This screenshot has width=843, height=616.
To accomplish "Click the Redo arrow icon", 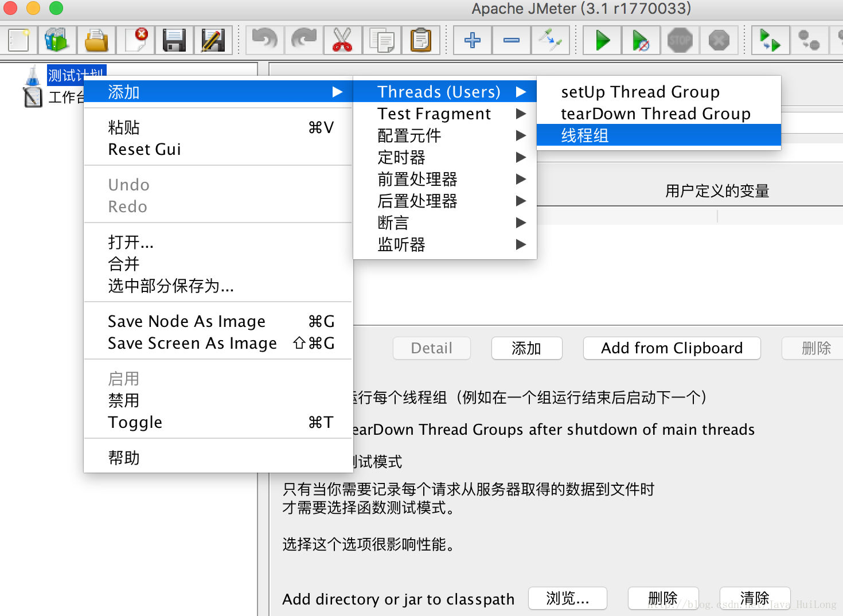I will pos(304,40).
